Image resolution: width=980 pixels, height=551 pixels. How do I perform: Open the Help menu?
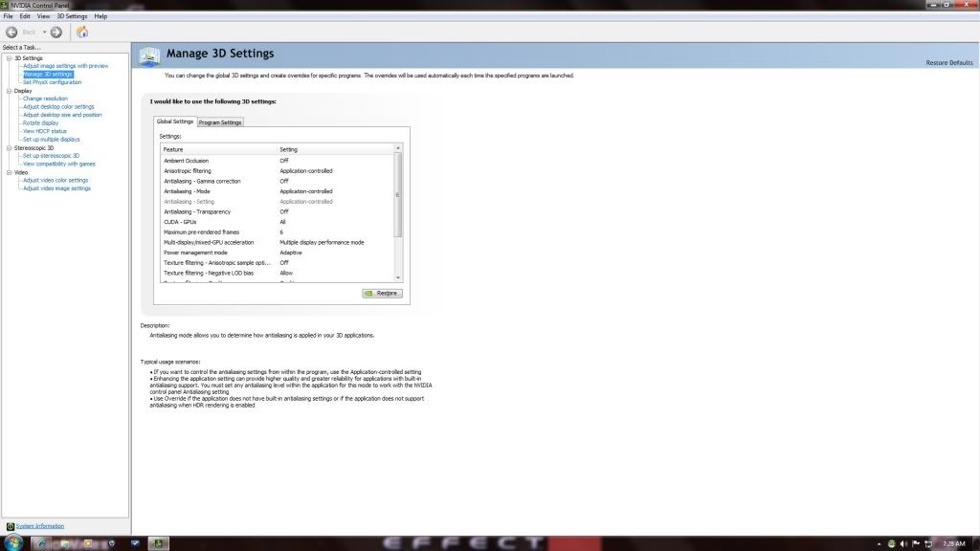pos(100,16)
